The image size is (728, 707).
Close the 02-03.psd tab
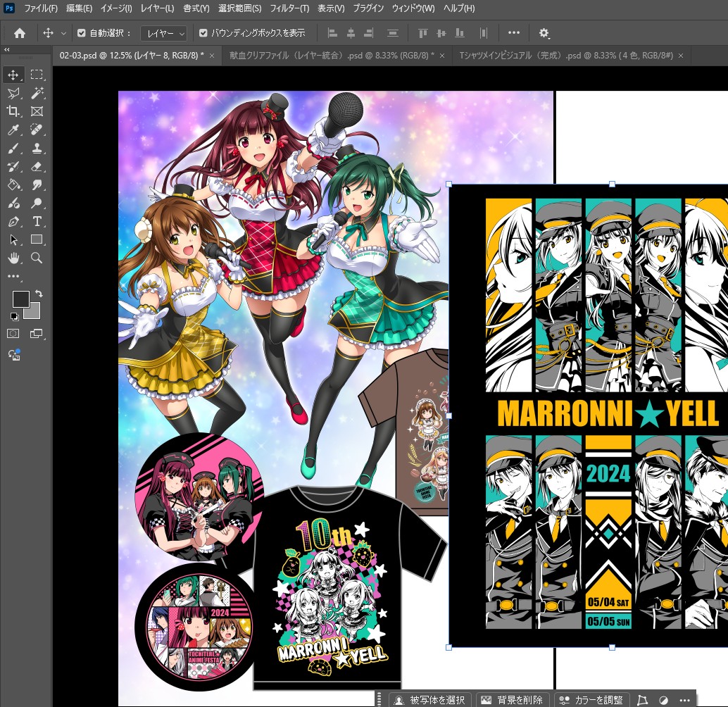click(x=212, y=56)
